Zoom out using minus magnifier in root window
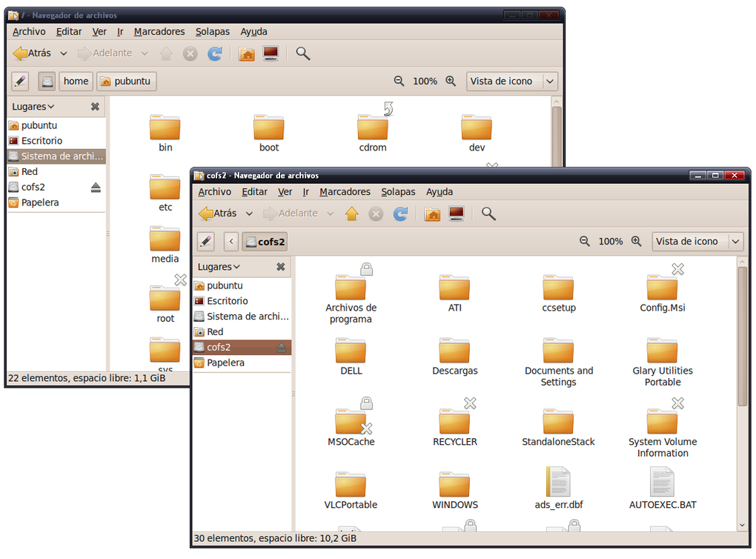Image resolution: width=756 pixels, height=559 pixels. tap(399, 81)
